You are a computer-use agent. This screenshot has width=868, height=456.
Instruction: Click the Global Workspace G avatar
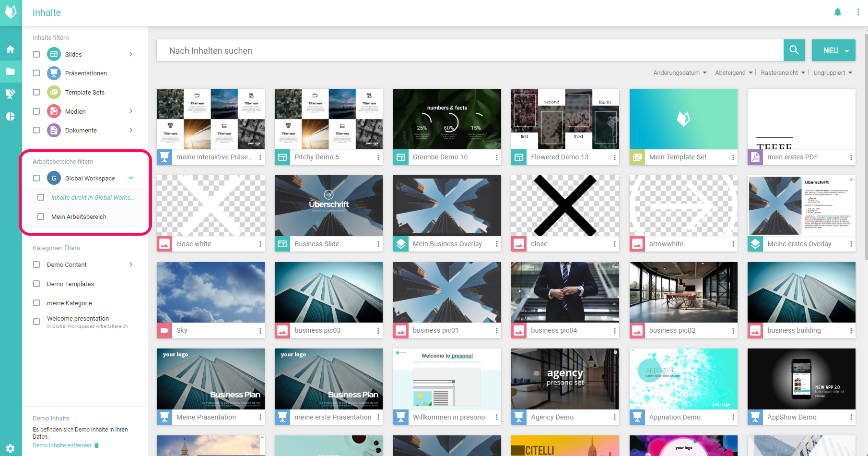point(54,178)
